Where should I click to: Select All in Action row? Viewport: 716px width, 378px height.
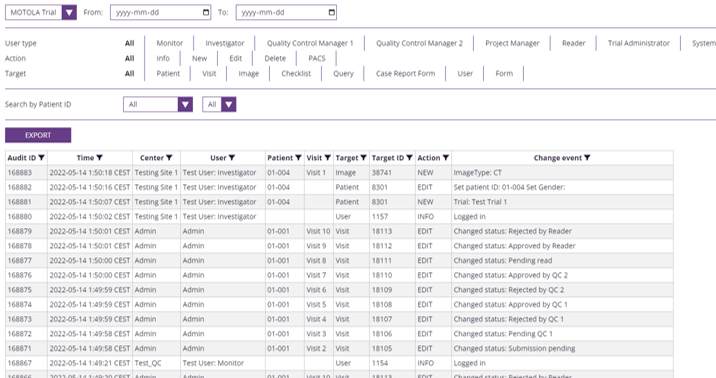click(130, 58)
